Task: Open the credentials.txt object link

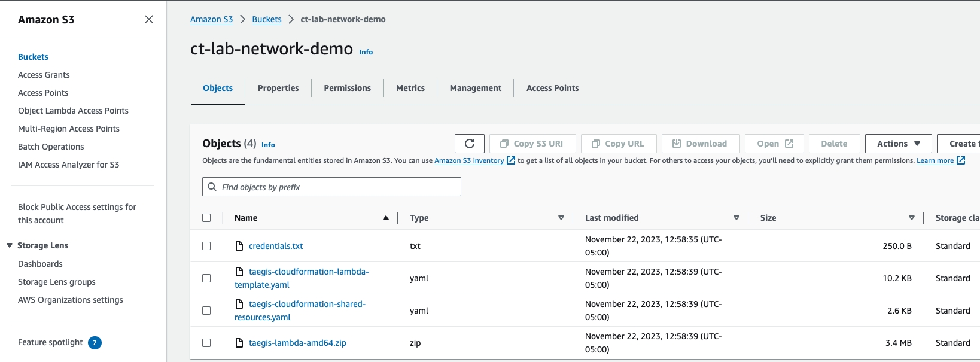Action: [276, 246]
